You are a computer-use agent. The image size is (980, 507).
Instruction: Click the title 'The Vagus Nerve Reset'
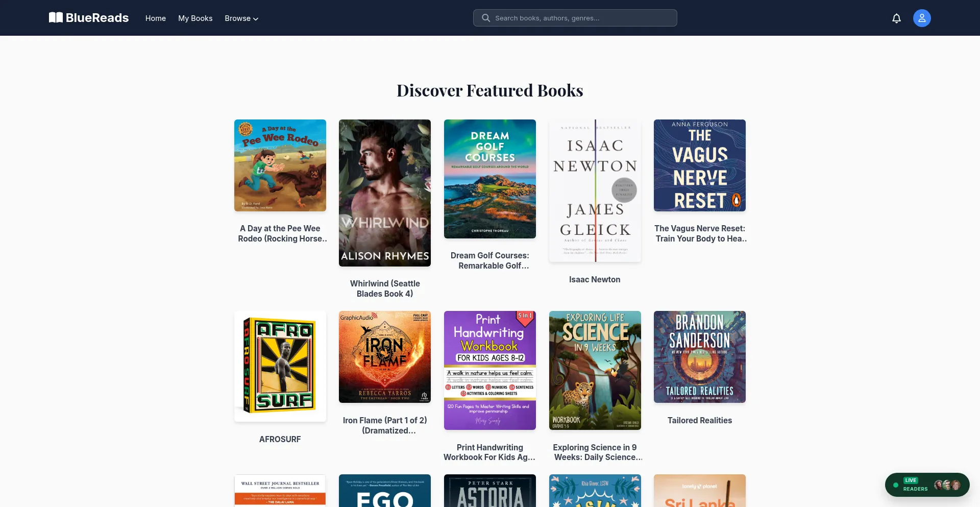(x=700, y=233)
